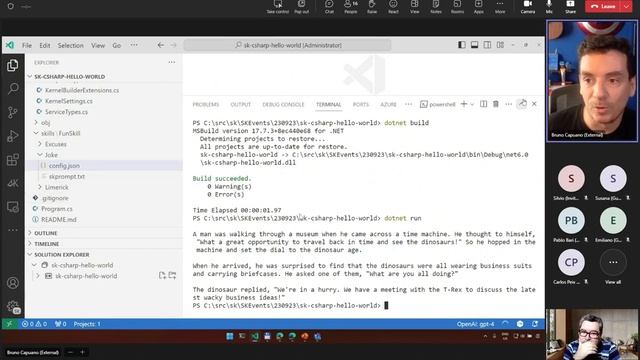
Task: Split the terminal pane
Action: pyautogui.click(x=483, y=104)
